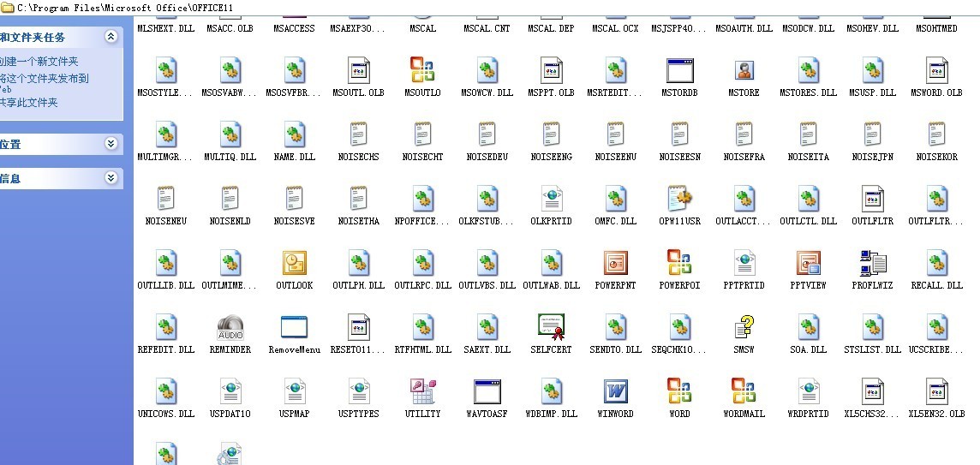Viewport: 980px width, 465px height.
Task: Click the NOISEKOR file name
Action: (937, 157)
